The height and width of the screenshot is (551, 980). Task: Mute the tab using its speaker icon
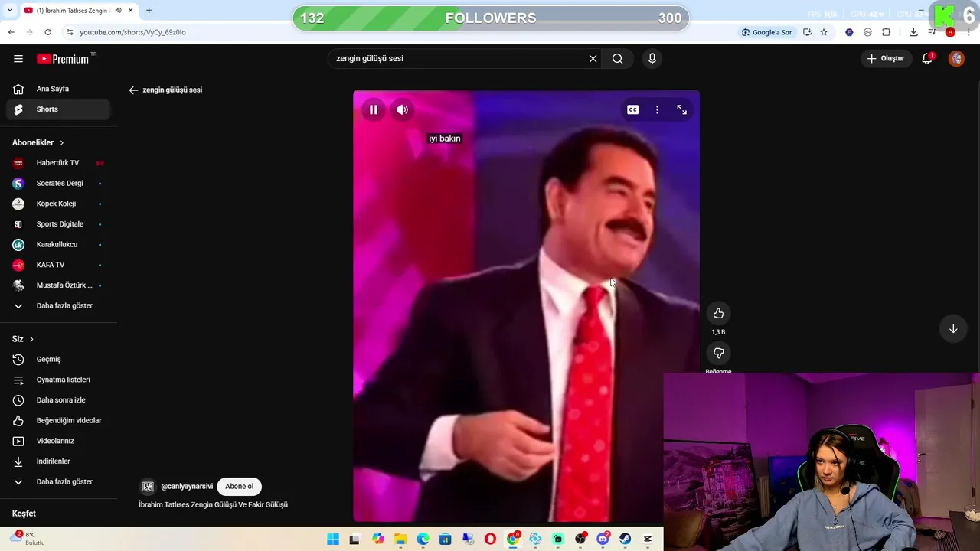118,11
